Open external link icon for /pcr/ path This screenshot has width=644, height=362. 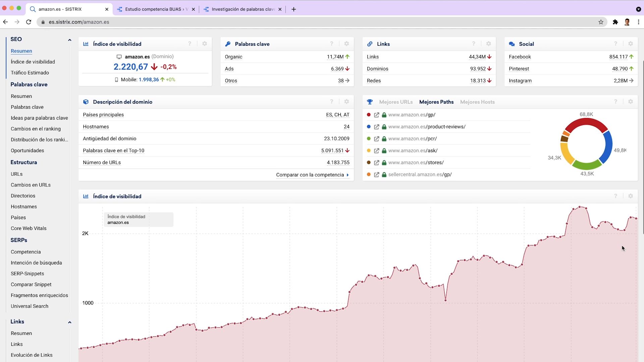[x=377, y=139]
